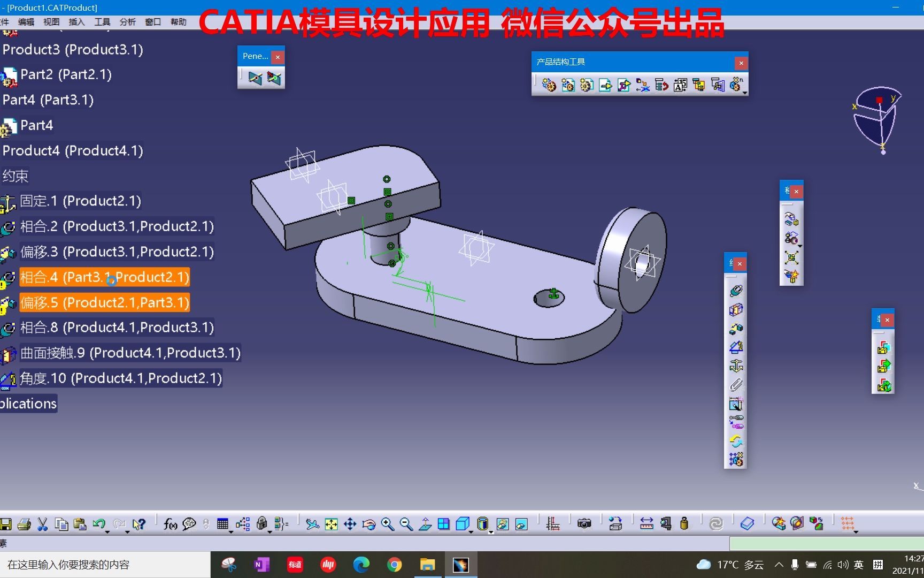Select tree node Product3 (Product3.1)
The height and width of the screenshot is (578, 924).
pos(73,50)
